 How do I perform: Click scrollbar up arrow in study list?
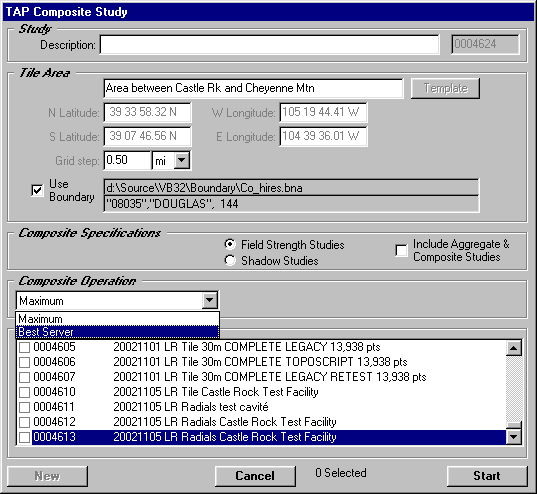(x=514, y=348)
